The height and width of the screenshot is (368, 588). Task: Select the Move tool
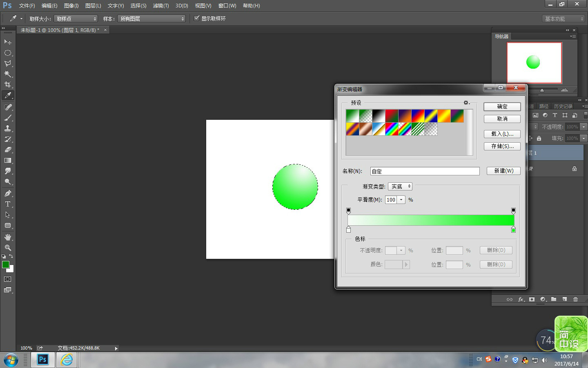point(7,42)
